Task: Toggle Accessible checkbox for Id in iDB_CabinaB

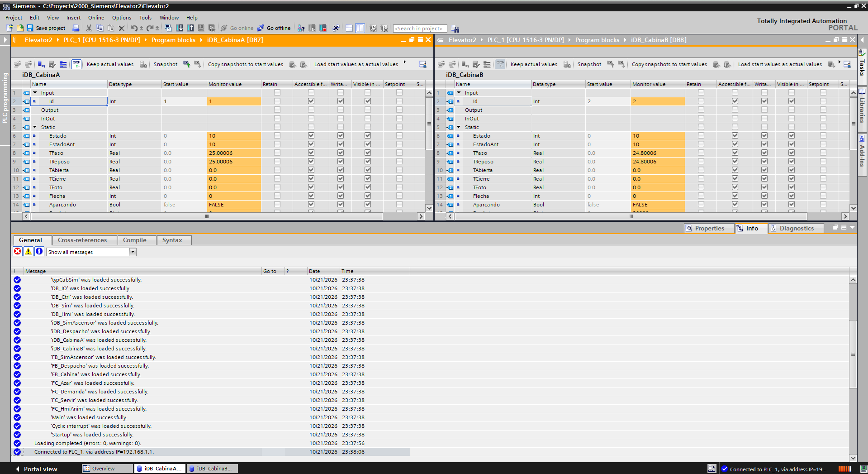Action: point(735,101)
